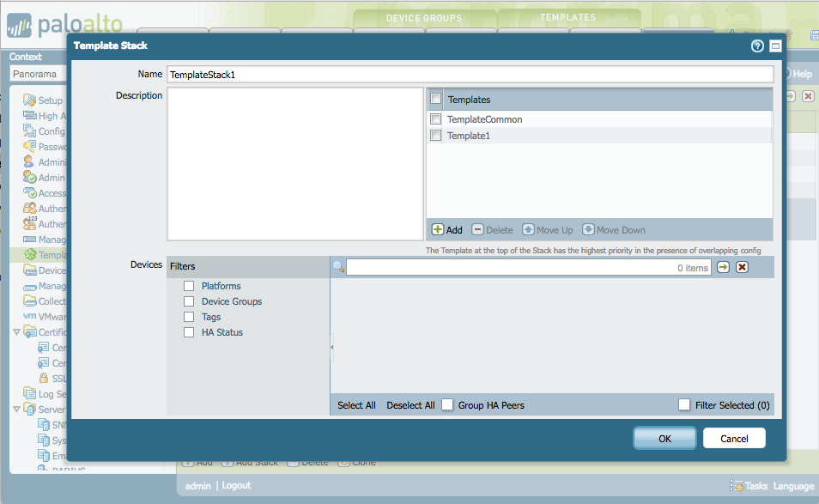Open Authentication Profile sidebar icon
Viewport: 819px width, 504px height.
[x=30, y=208]
